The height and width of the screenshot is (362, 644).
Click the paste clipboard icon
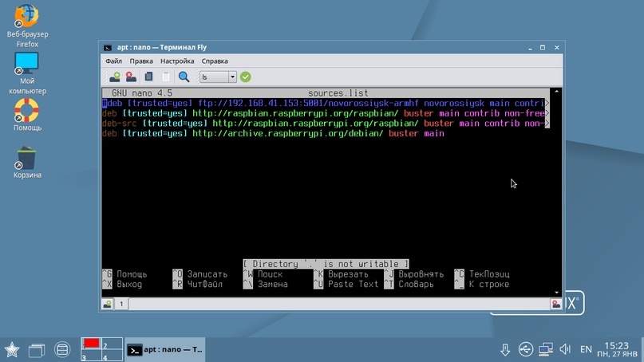[x=166, y=77]
